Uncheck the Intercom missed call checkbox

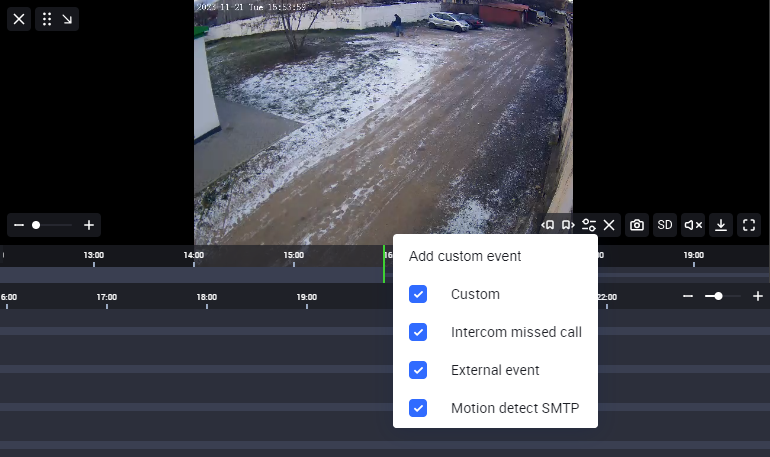[x=418, y=332]
